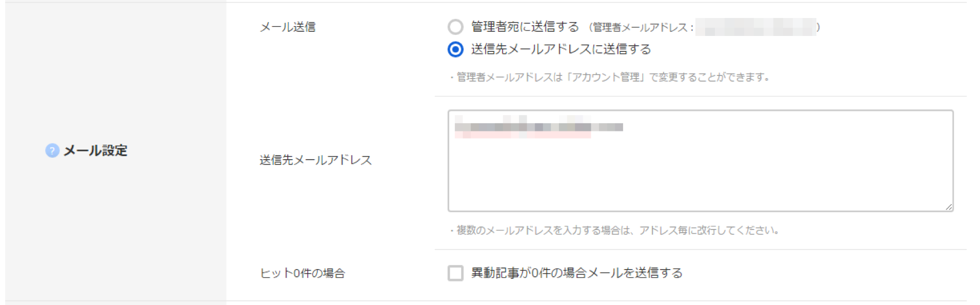Click the メール設定 section heading

pos(95,150)
